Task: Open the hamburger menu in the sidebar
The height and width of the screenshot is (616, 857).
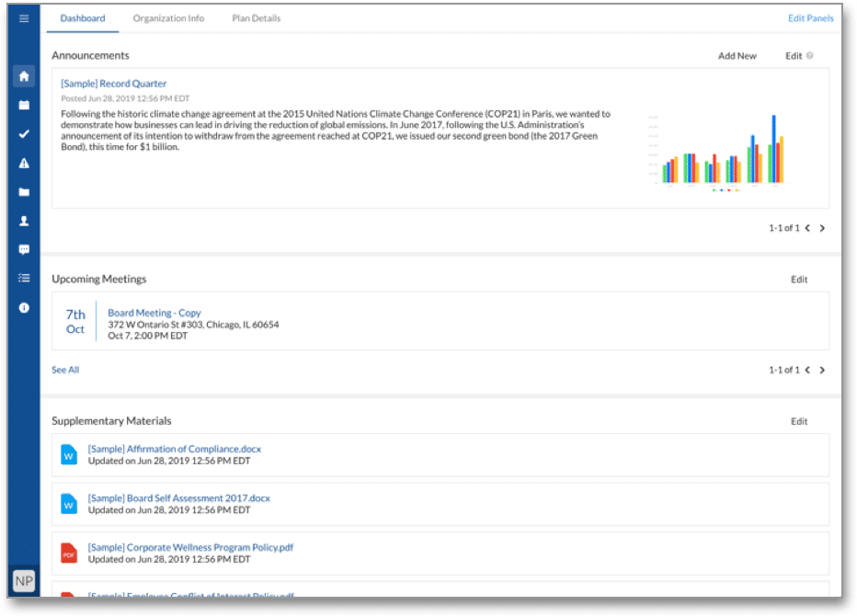Action: tap(24, 18)
